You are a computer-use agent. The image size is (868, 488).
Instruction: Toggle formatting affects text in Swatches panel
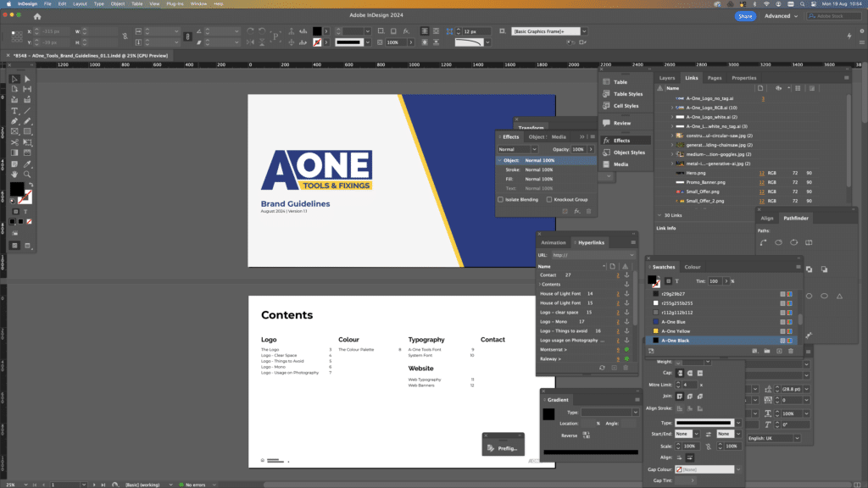(677, 281)
